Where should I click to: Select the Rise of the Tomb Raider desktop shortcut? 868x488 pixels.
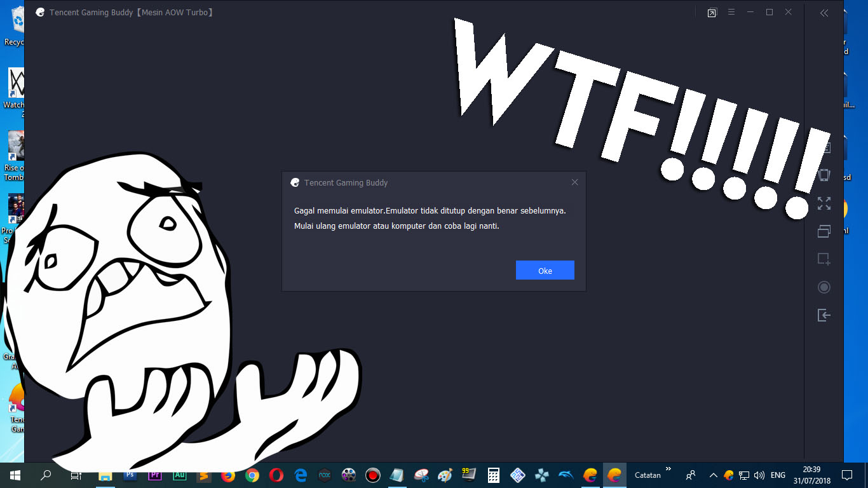(14, 156)
